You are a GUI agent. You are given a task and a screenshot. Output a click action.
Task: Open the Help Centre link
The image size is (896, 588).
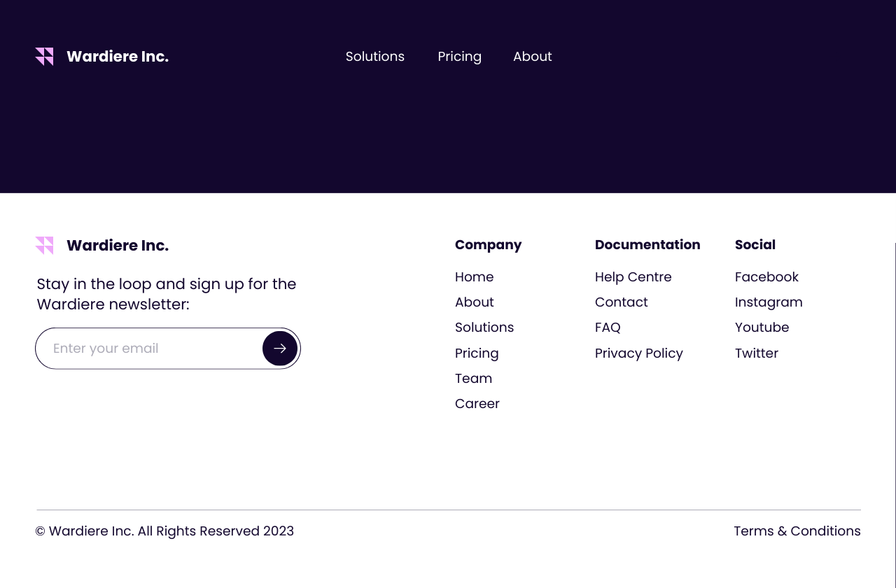pyautogui.click(x=633, y=277)
